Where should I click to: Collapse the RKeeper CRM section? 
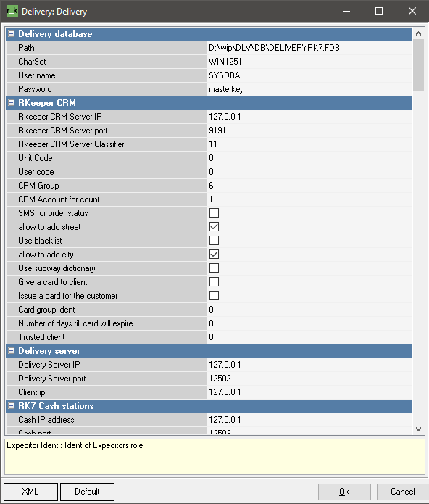(x=12, y=103)
